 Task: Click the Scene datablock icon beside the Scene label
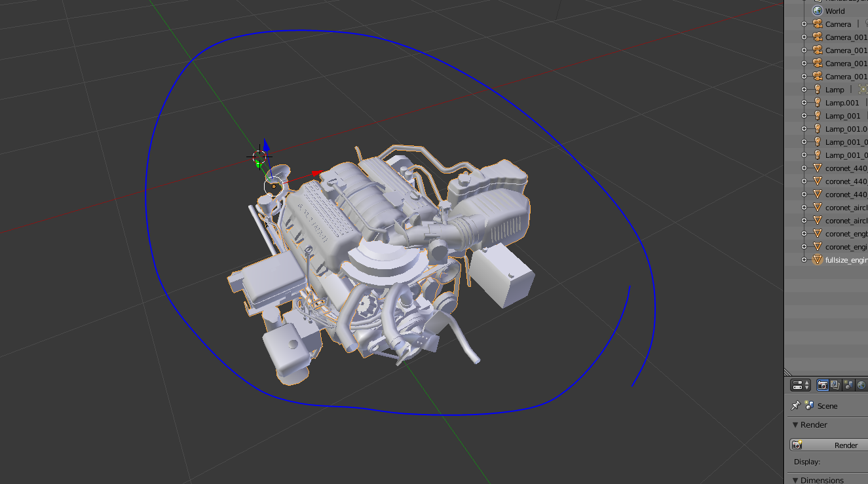(810, 405)
